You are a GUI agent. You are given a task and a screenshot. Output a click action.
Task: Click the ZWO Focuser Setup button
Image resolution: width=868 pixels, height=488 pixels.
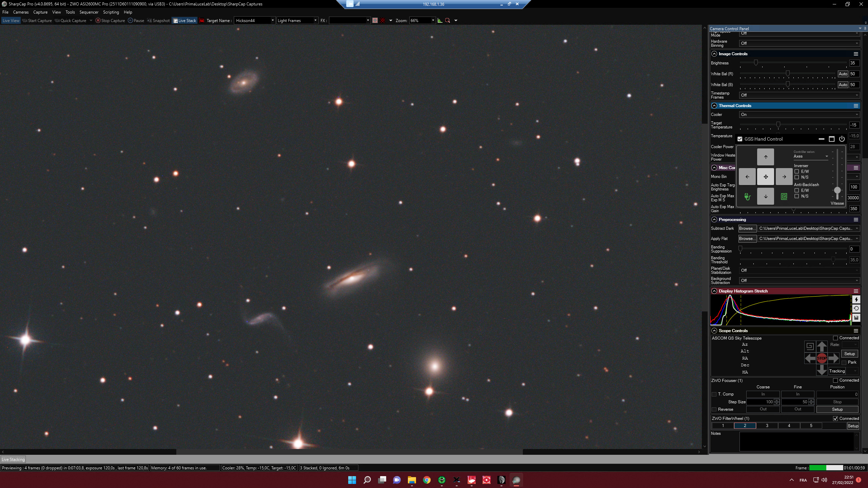point(837,409)
